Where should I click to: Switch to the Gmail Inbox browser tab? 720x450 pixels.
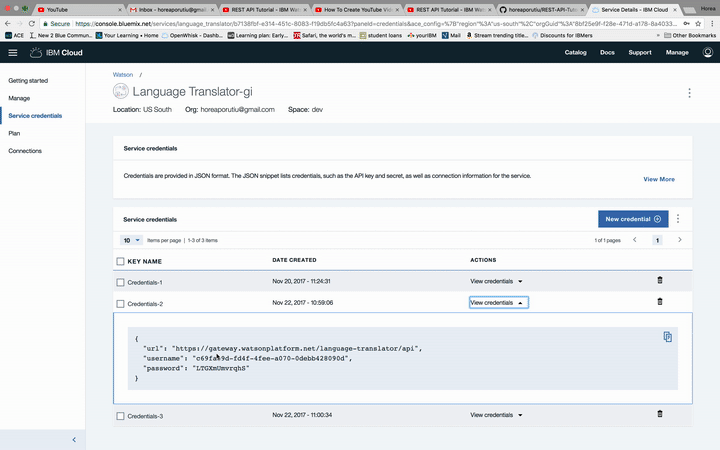[x=172, y=9]
